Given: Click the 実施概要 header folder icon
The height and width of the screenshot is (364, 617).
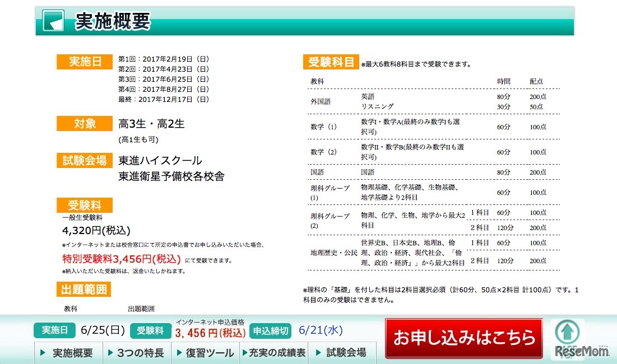Looking at the screenshot, I should click(53, 21).
